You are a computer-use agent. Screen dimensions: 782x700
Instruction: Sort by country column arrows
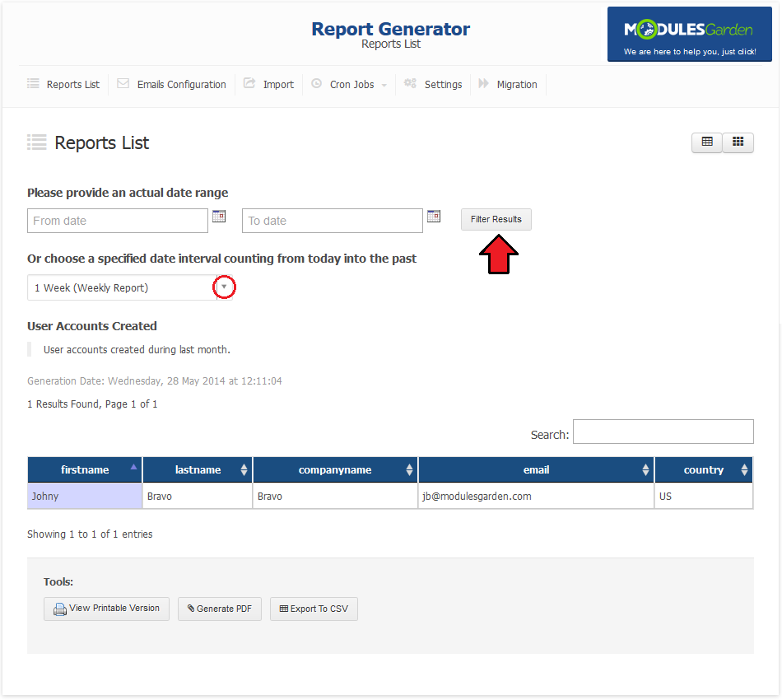745,469
